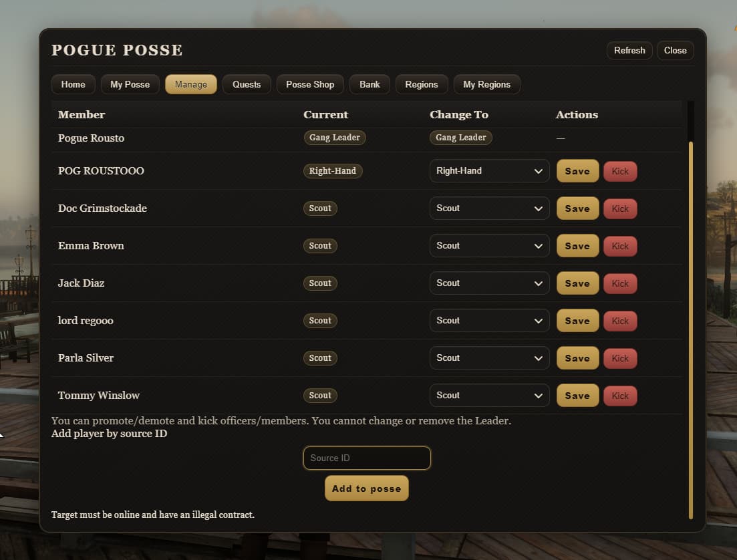Image resolution: width=737 pixels, height=560 pixels.
Task: Go to Posse Shop tab
Action: [x=310, y=84]
